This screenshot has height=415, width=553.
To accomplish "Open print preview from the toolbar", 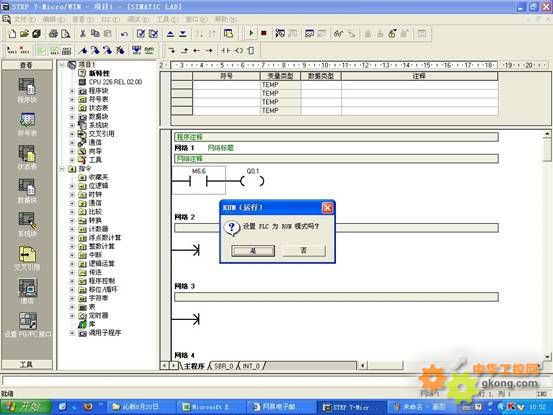I will 66,34.
